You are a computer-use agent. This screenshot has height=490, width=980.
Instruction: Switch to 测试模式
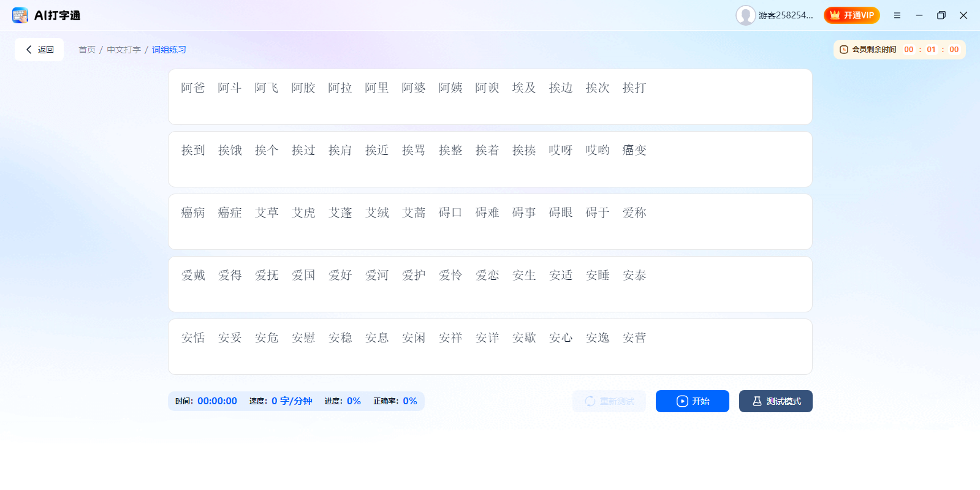point(775,401)
